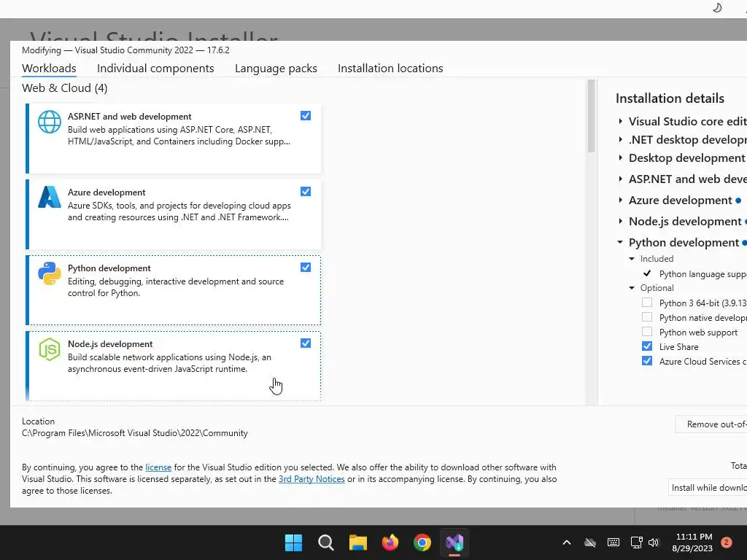The image size is (747, 560).
Task: Enable Python web support option
Action: [647, 332]
